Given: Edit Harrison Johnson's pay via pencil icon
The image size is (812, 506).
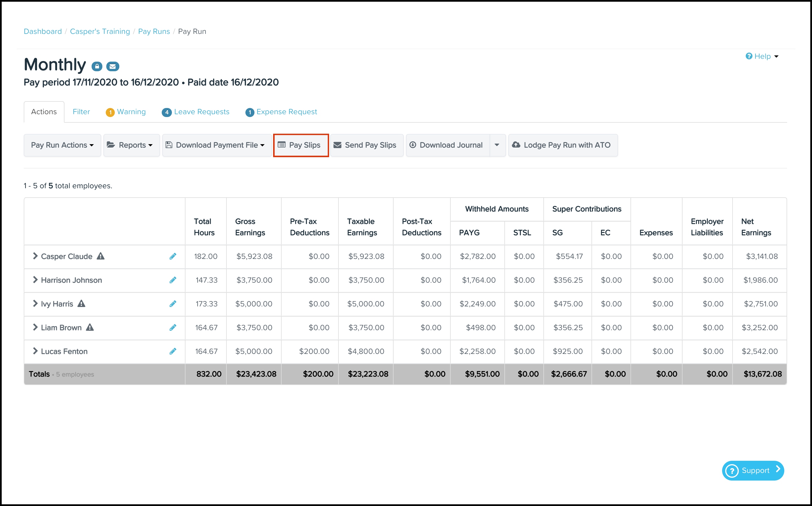Looking at the screenshot, I should tap(173, 280).
